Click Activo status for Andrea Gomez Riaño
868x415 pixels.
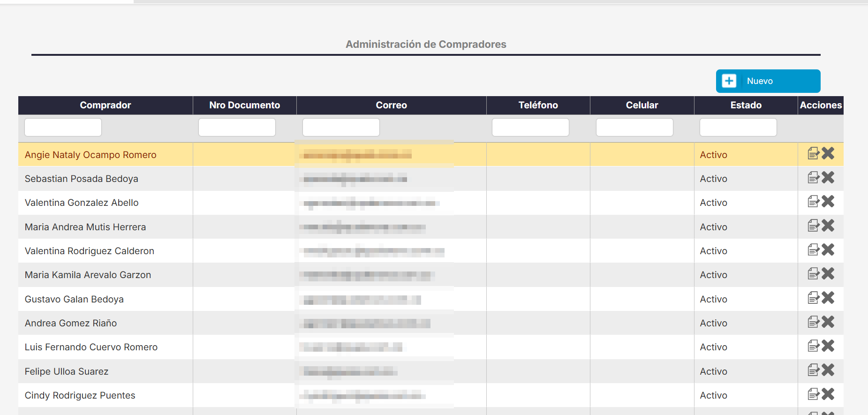[x=714, y=323]
